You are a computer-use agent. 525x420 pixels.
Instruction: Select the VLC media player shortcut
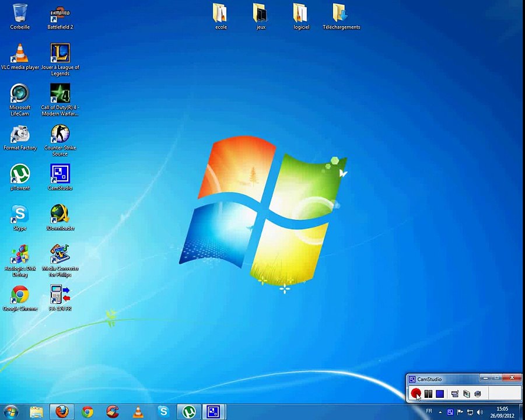[20, 57]
